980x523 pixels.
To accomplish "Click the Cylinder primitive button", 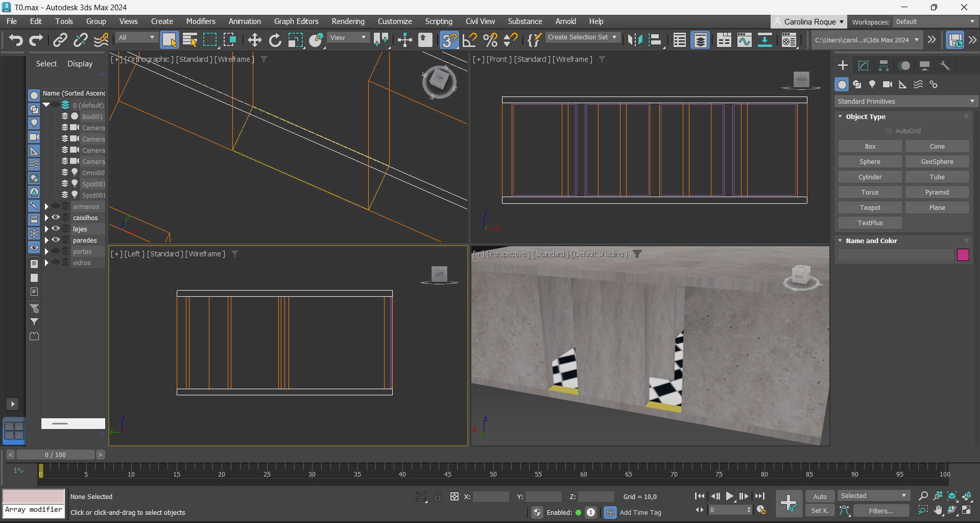I will (x=870, y=177).
